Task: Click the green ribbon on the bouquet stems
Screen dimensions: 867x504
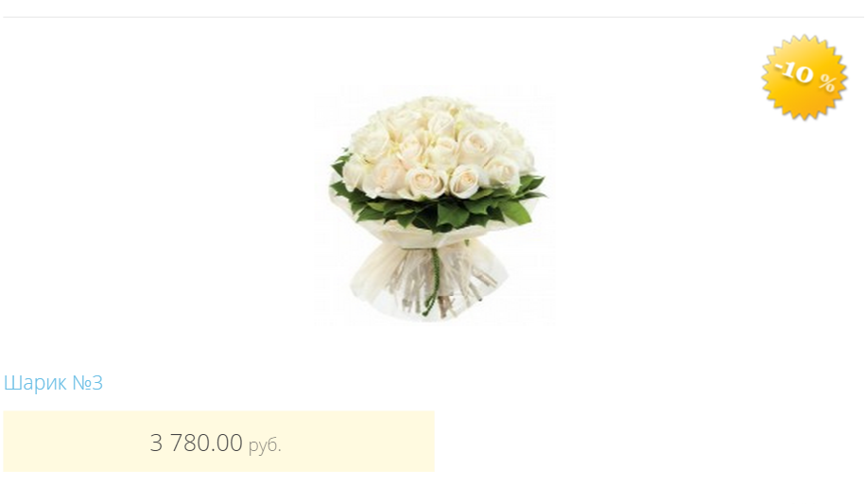Action: [431, 282]
